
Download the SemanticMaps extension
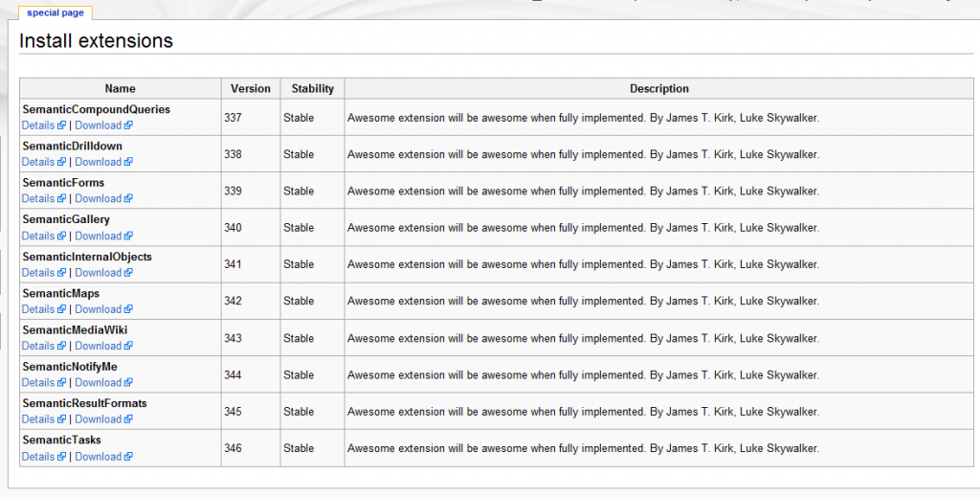pyautogui.click(x=103, y=309)
